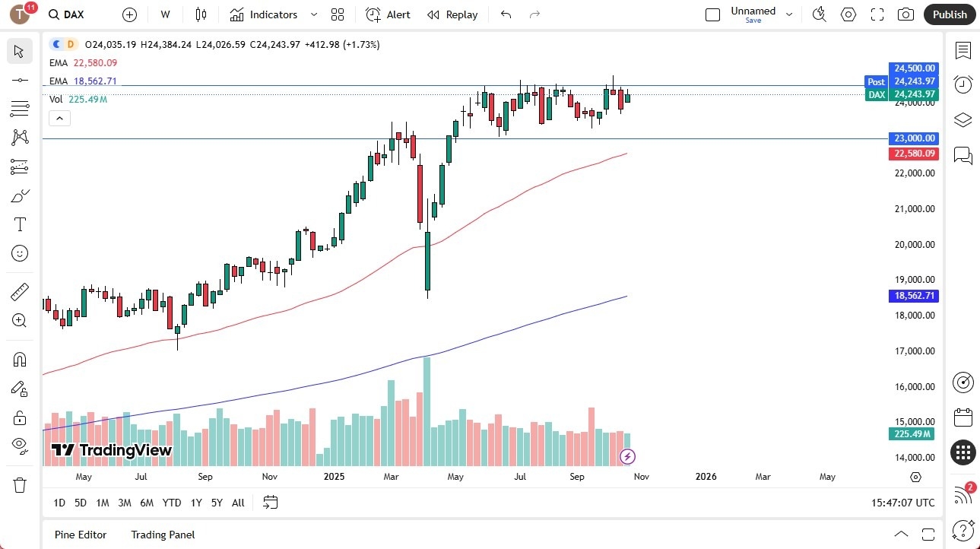The image size is (980, 549).
Task: Start Replay mode
Action: [x=452, y=14]
